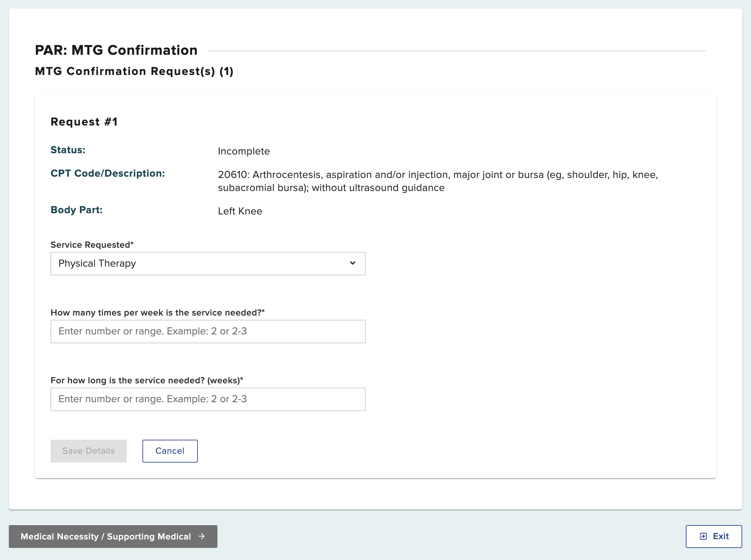Open the Service Requested dropdown

208,263
